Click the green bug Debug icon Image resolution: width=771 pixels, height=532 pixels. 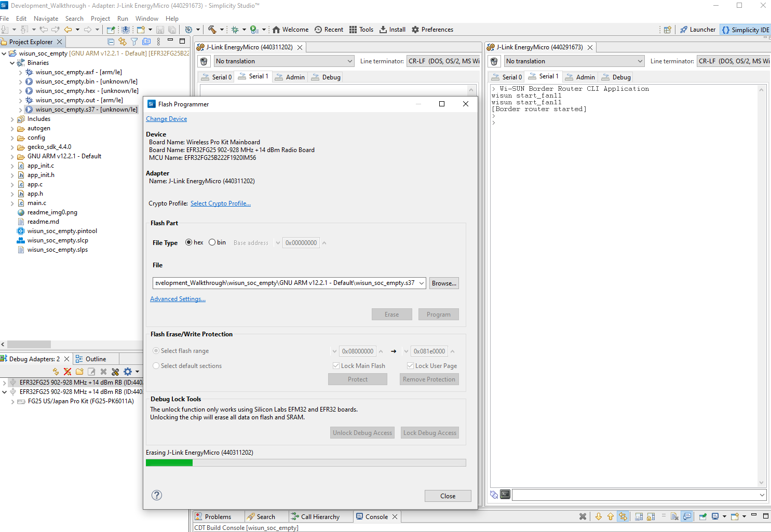click(x=235, y=30)
